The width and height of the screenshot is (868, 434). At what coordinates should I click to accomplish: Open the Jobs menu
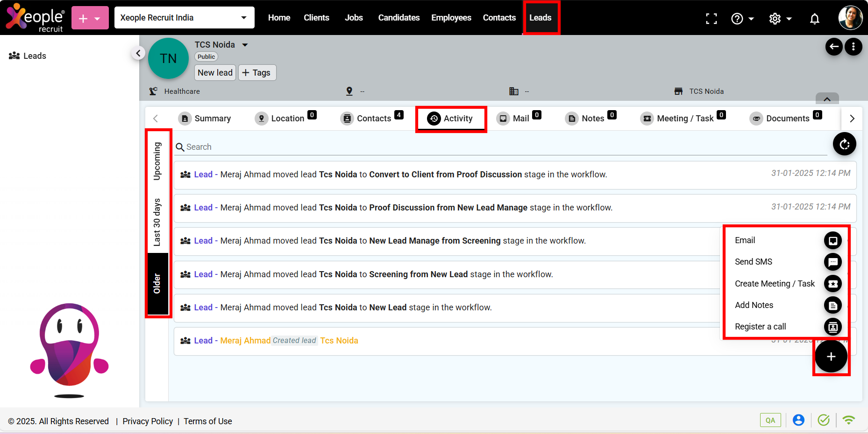354,18
